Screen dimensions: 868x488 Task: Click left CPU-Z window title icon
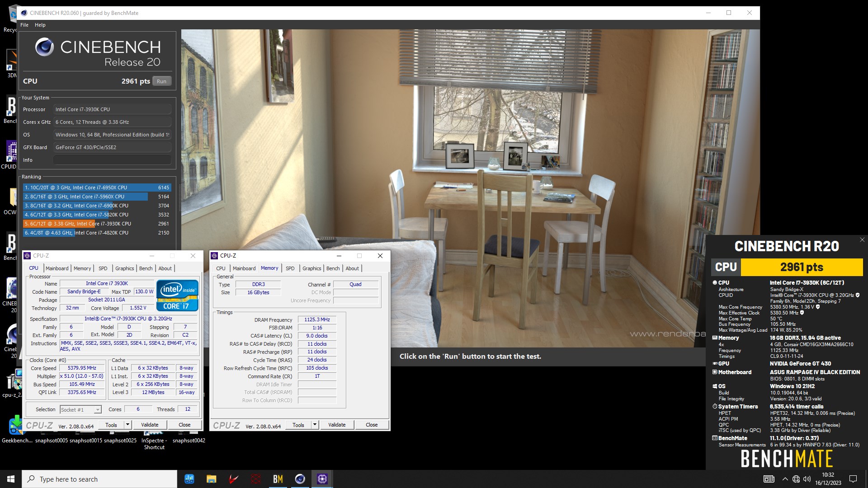27,256
